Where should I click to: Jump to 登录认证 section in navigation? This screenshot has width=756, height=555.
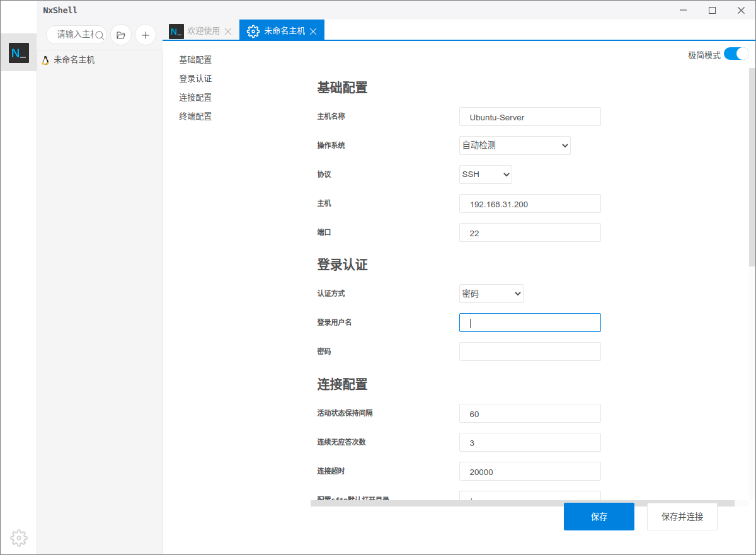pos(195,79)
